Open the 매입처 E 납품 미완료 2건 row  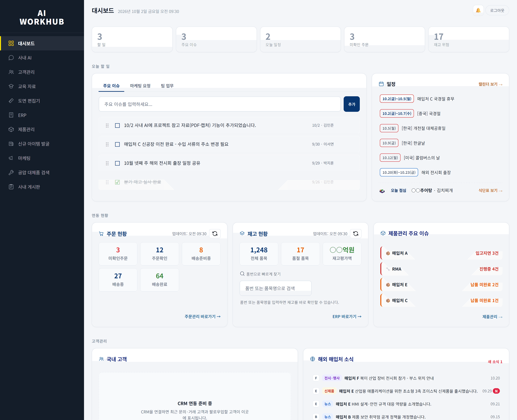coord(441,284)
